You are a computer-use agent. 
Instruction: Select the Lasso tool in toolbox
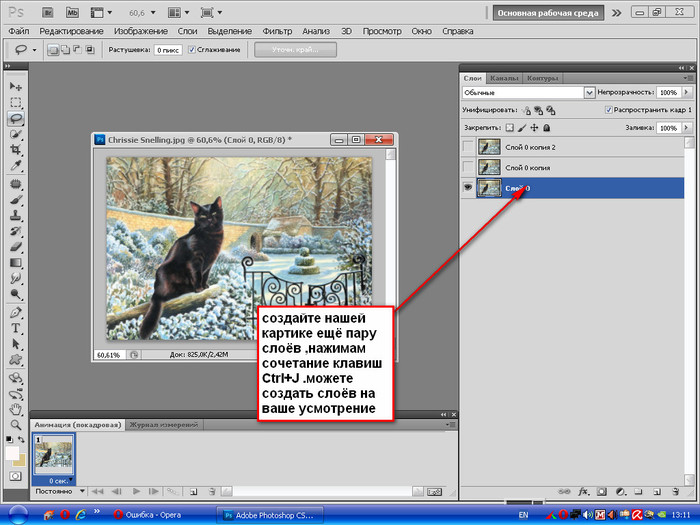(x=16, y=118)
